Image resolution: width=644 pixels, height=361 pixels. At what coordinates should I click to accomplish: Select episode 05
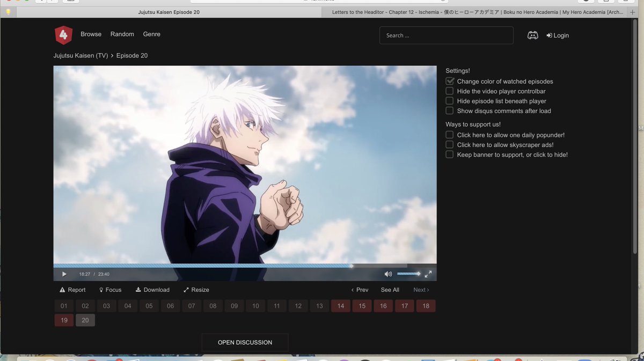pos(149,306)
